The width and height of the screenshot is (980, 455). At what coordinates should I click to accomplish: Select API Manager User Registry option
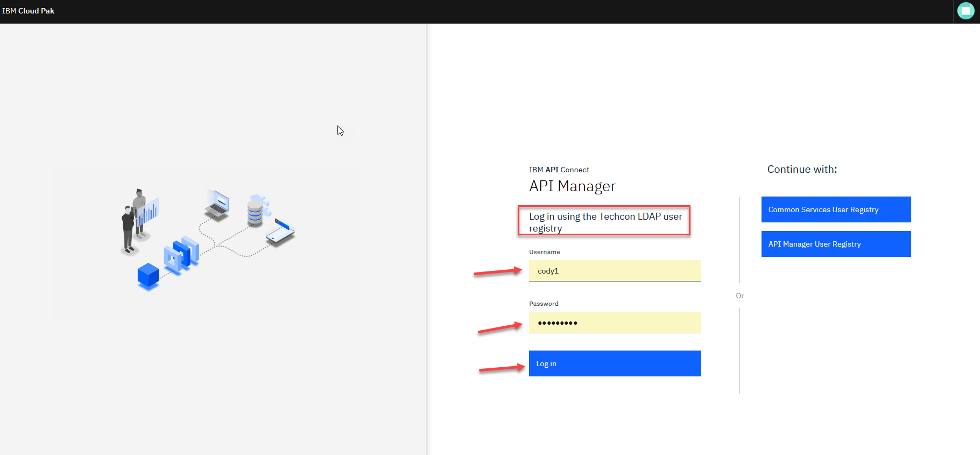tap(836, 244)
